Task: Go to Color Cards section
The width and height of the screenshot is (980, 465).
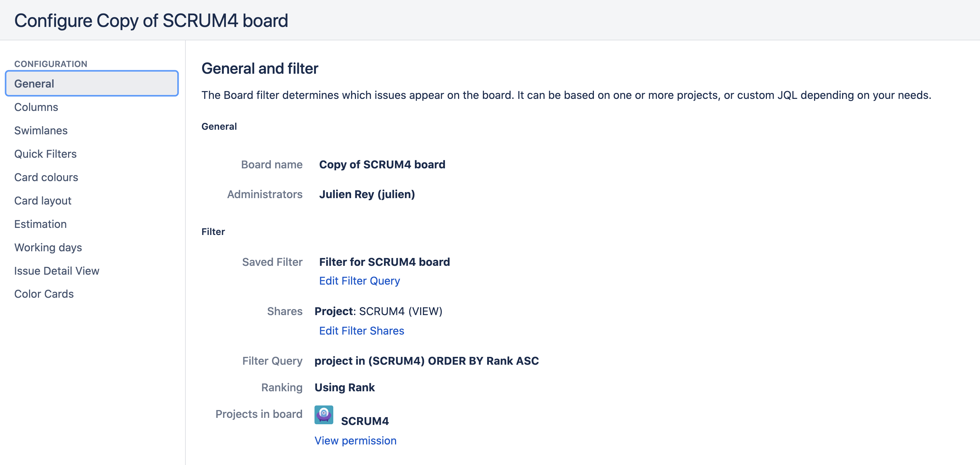Action: tap(44, 294)
